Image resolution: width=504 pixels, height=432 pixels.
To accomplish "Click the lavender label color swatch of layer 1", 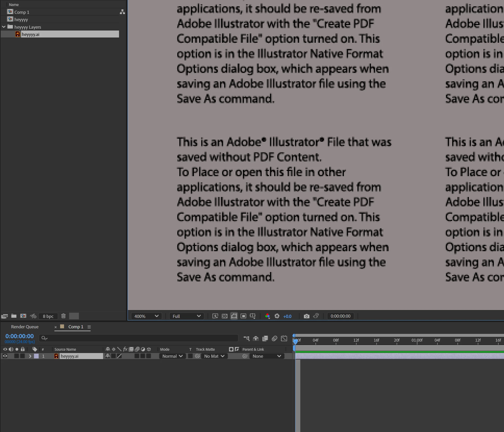I will (36, 356).
